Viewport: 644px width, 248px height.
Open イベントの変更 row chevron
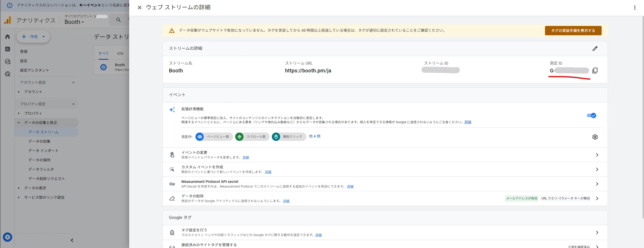(x=597, y=155)
